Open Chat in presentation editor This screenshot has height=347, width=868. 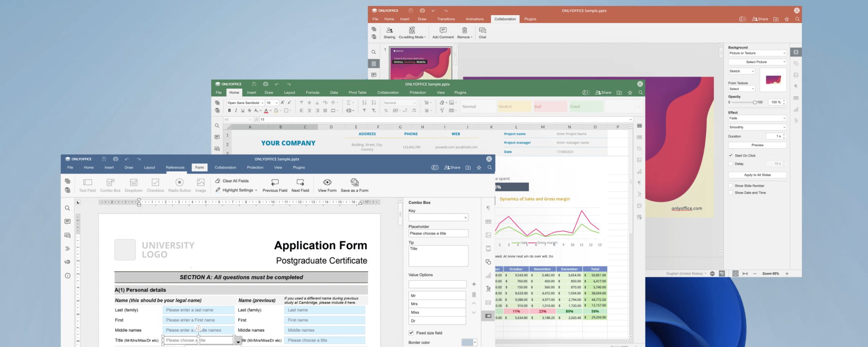(x=483, y=33)
